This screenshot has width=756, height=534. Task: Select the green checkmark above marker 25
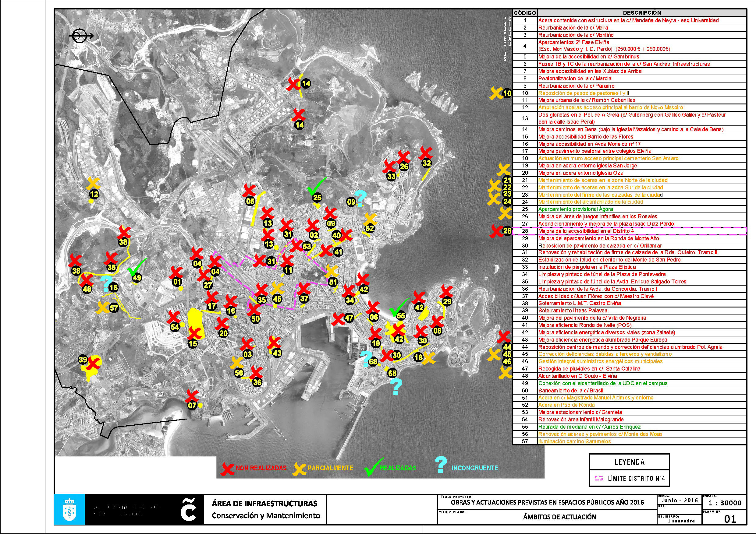316,186
